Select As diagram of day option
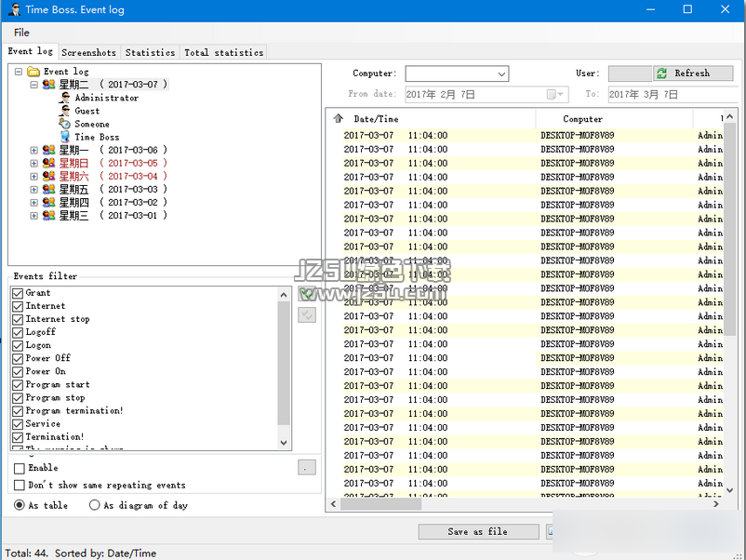746x560 pixels. 95,505
